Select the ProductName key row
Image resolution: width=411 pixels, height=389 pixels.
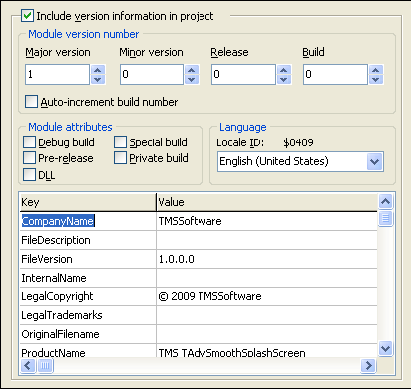[88, 351]
